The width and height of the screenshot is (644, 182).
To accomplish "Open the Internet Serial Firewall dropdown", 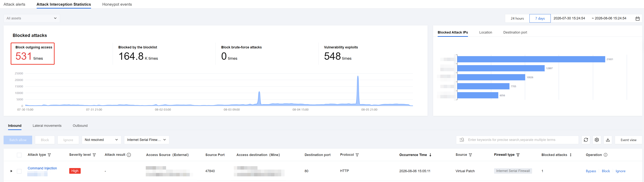I will (x=147, y=140).
